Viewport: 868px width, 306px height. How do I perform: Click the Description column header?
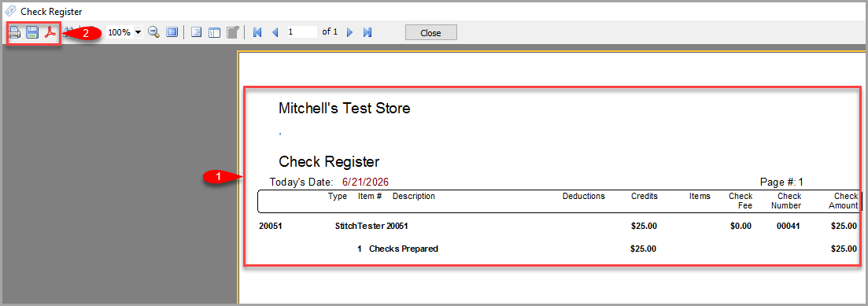(413, 196)
